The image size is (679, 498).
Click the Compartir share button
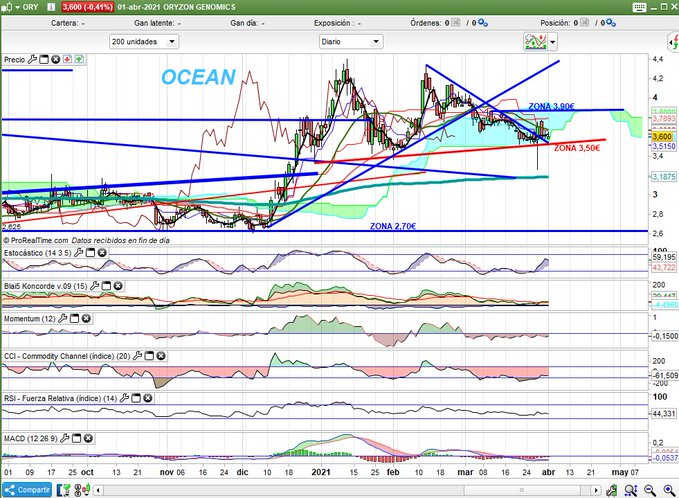[27, 490]
